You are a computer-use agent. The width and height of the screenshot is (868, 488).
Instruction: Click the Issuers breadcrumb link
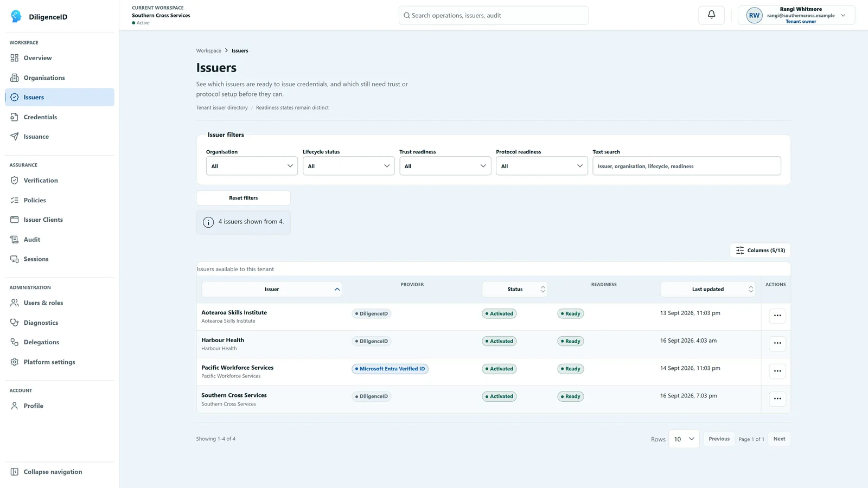coord(240,50)
